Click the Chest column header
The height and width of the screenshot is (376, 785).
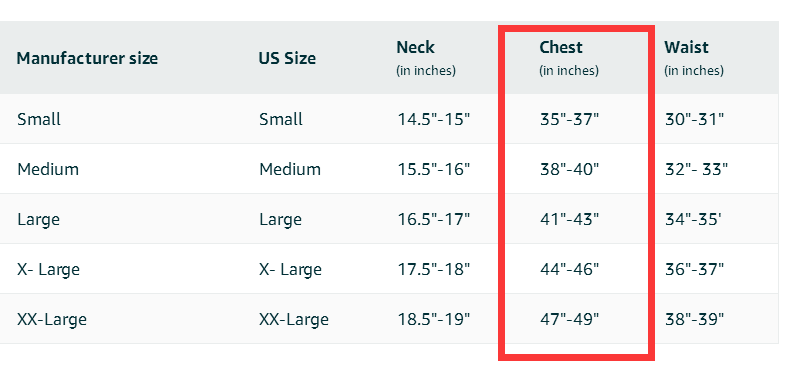(569, 58)
